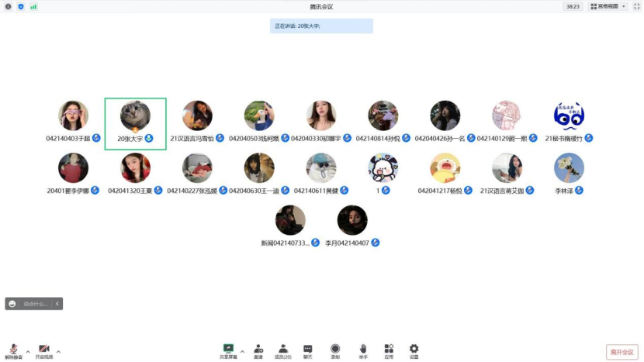Open the emoji smiley in chat bar
644x362 pixels.
point(12,304)
